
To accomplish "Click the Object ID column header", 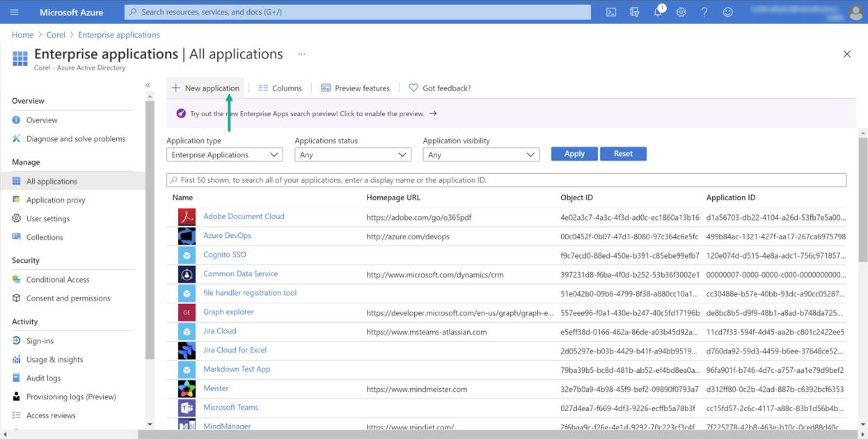I will 576,198.
